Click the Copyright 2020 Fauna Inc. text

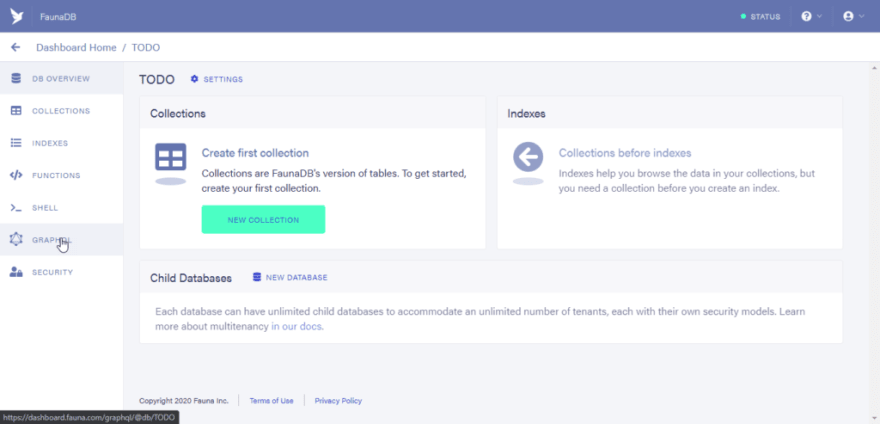pyautogui.click(x=184, y=401)
